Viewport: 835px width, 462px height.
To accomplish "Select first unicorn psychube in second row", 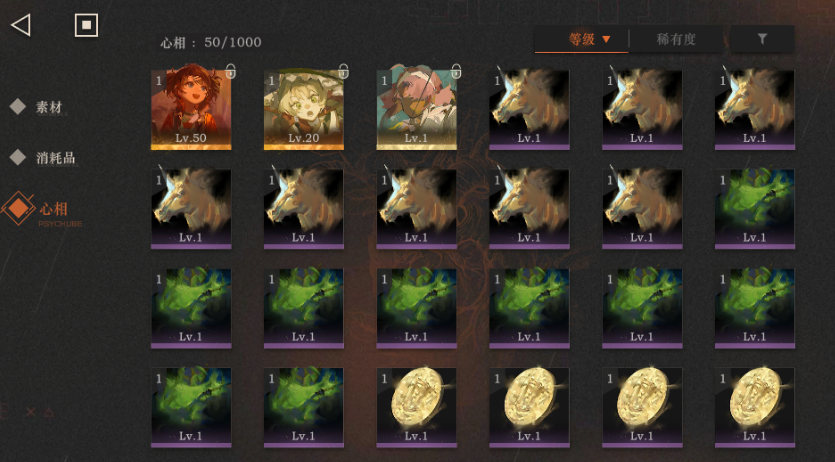I will point(191,209).
